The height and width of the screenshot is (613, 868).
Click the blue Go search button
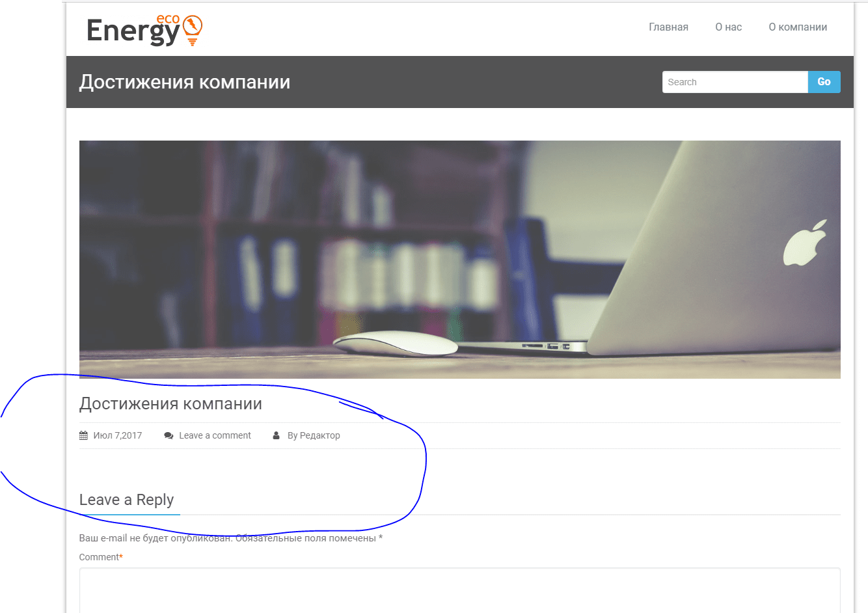click(x=824, y=82)
